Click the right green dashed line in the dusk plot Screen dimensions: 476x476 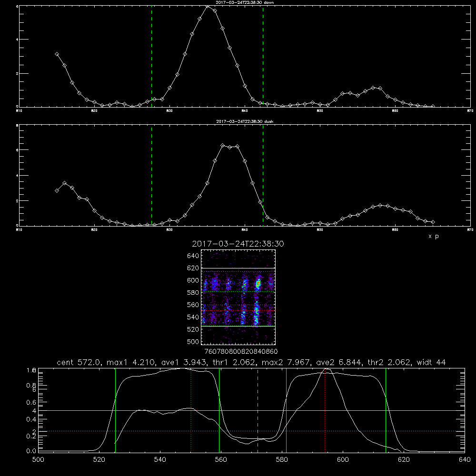(x=263, y=176)
